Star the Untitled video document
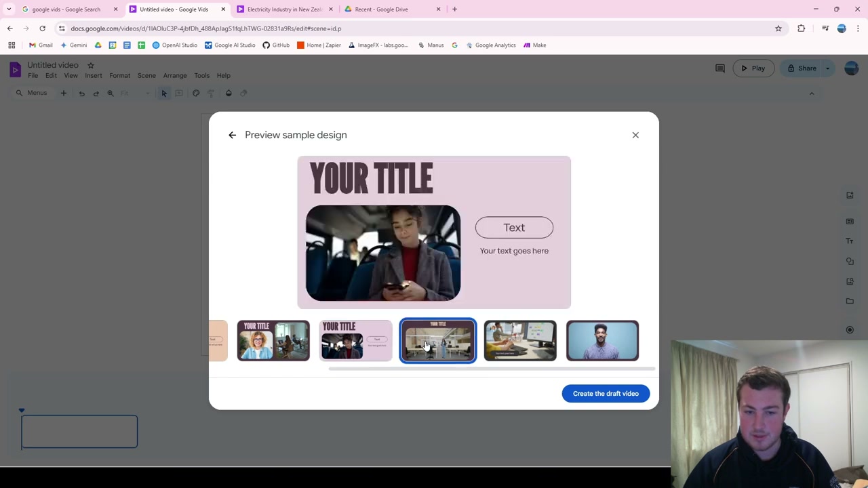 tap(91, 65)
